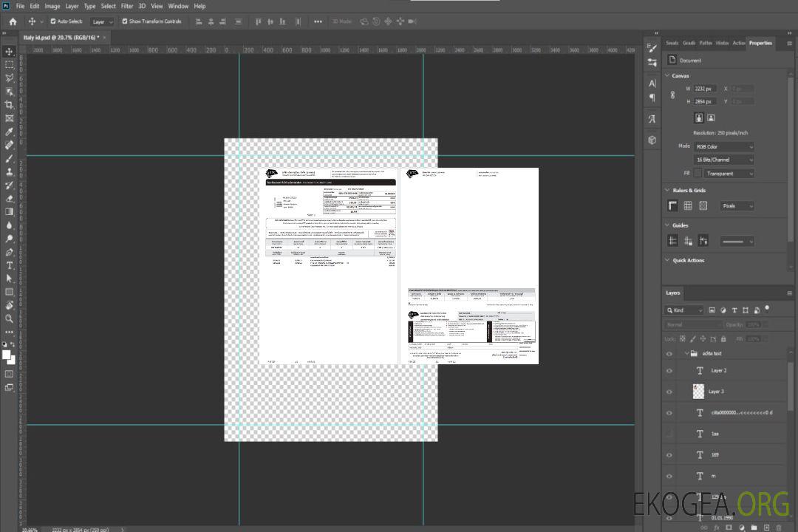Select the History Brush tool
This screenshot has height=532, width=798.
point(9,185)
